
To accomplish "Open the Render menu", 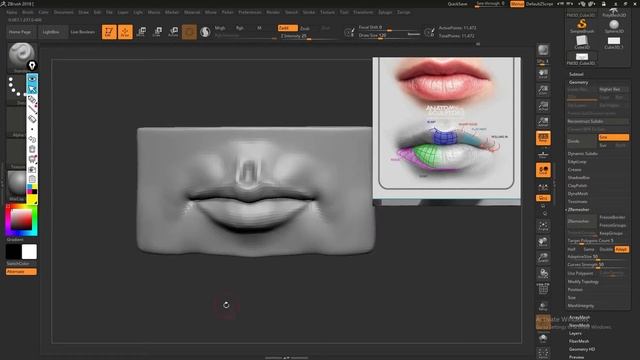I will (273, 12).
